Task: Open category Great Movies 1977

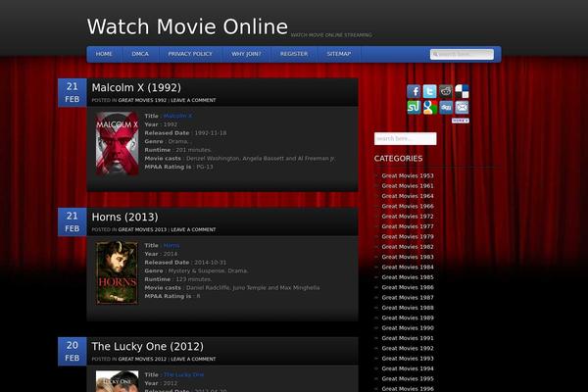Action: click(x=408, y=226)
